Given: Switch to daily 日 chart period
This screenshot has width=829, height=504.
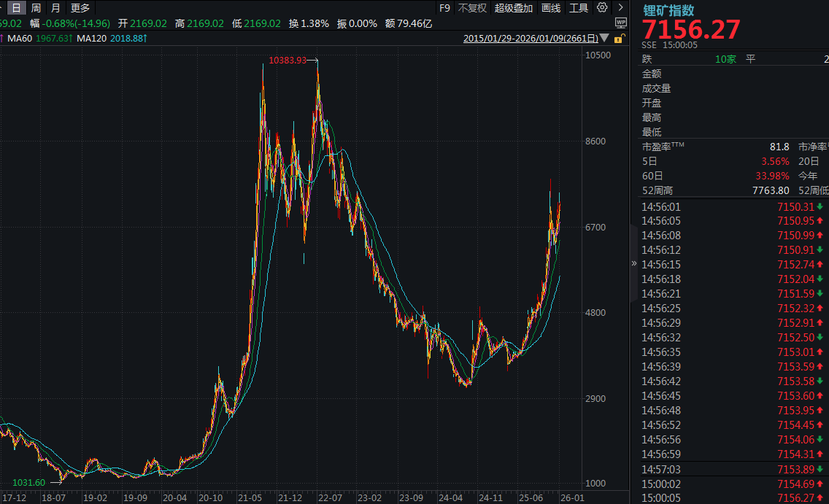Looking at the screenshot, I should (x=17, y=8).
